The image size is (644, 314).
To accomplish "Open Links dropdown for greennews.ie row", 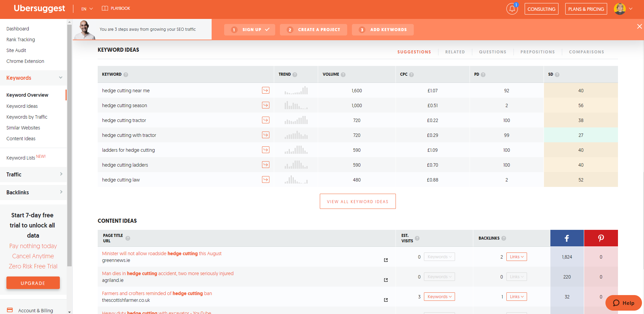I will (517, 257).
